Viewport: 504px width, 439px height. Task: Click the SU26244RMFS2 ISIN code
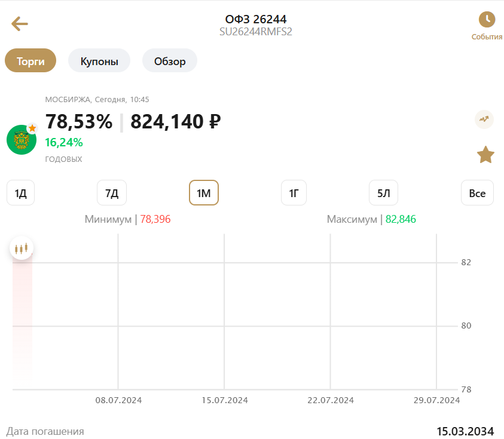256,32
